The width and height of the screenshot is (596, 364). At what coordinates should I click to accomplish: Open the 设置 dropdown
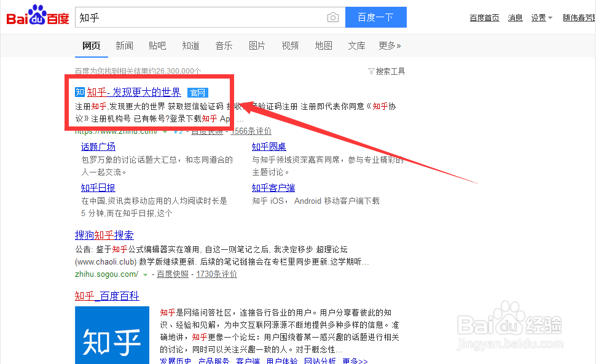point(542,18)
